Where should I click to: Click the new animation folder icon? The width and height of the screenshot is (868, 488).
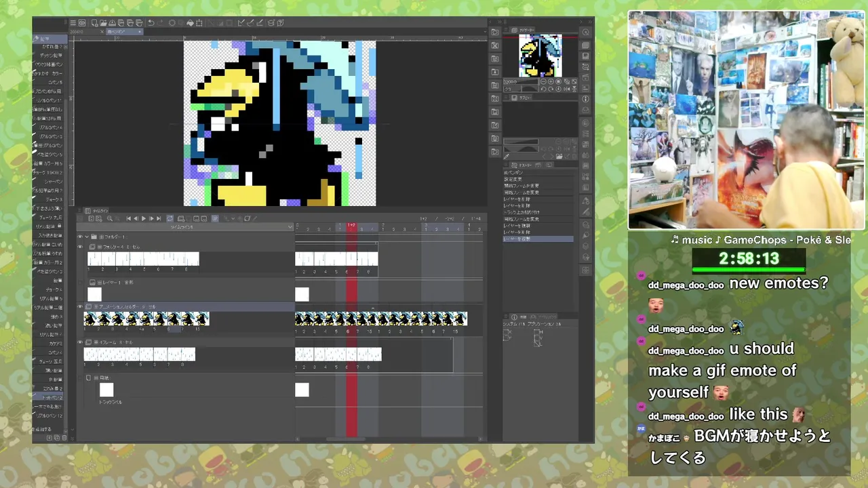(x=181, y=218)
